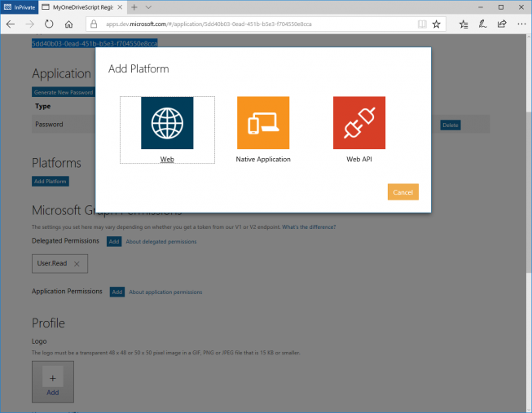This screenshot has width=532, height=413.
Task: Click Generate New Password button
Action: pos(64,92)
